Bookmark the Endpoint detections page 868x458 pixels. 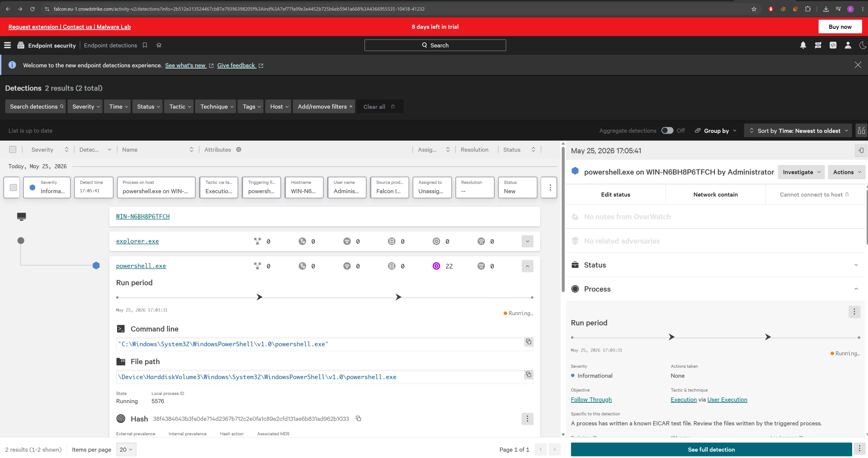tap(145, 45)
